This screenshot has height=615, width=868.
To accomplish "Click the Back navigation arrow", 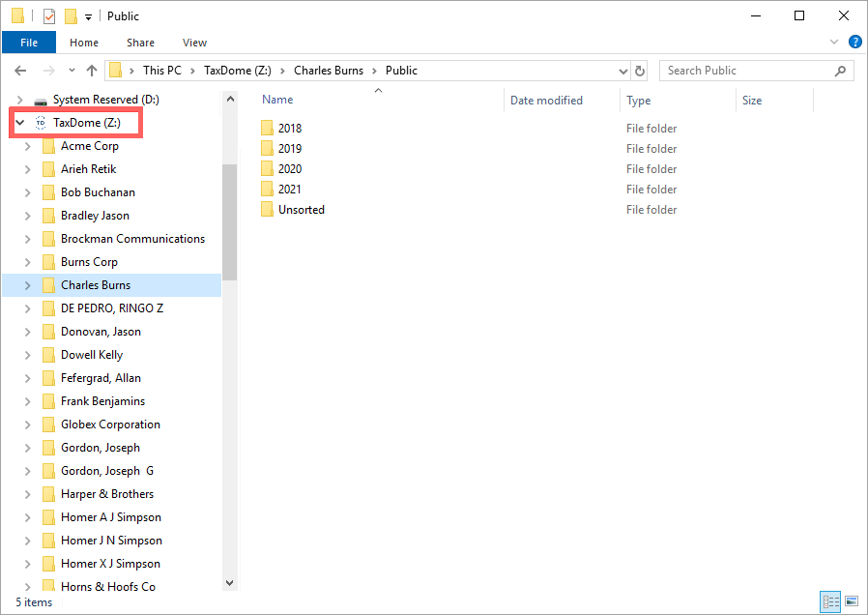I will tap(21, 71).
